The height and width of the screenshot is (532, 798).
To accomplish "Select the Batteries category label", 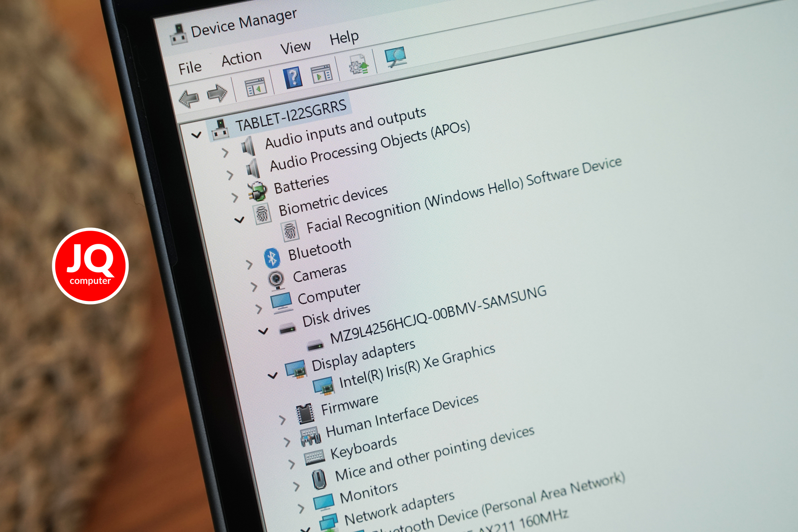I will tap(302, 184).
